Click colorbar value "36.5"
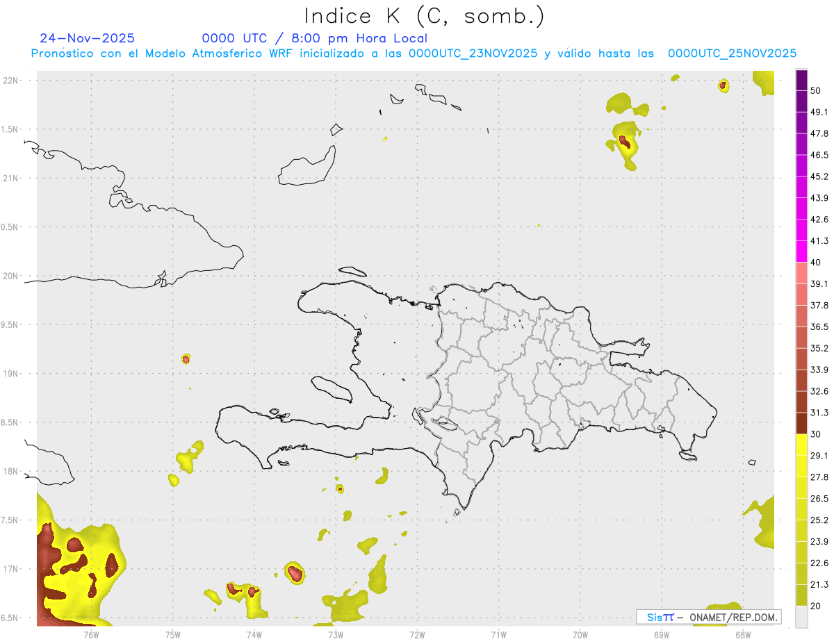Image resolution: width=834 pixels, height=644 pixels. point(819,327)
